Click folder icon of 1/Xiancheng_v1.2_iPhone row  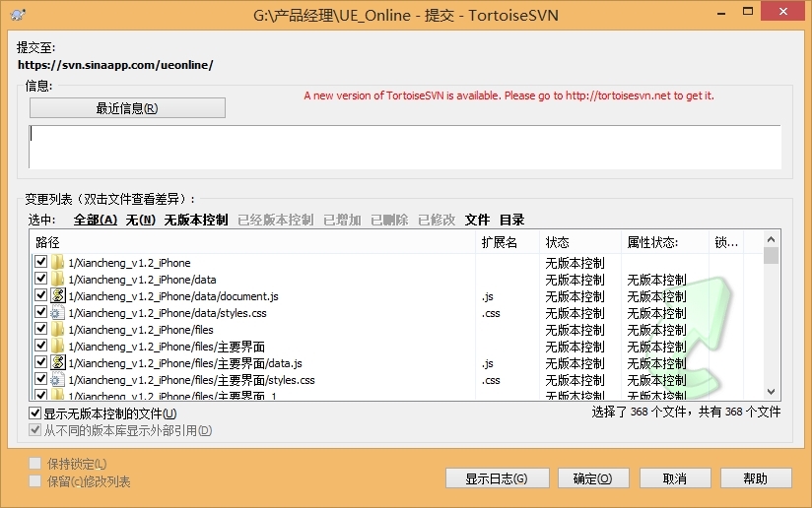[57, 263]
